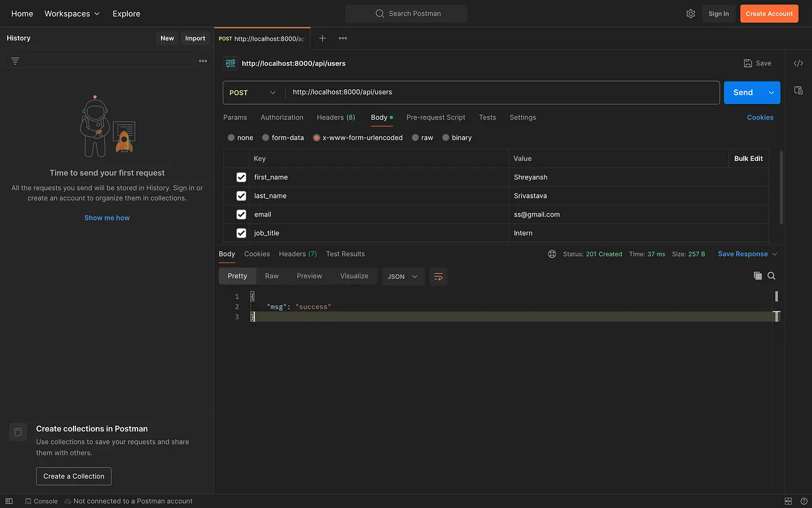Click inside the request URL field
This screenshot has height=508, width=812.
419,92
